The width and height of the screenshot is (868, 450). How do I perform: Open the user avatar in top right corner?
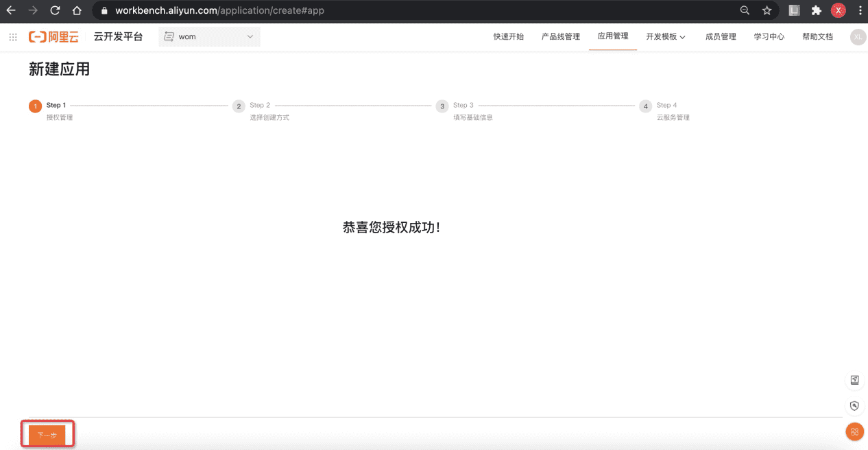(x=858, y=37)
